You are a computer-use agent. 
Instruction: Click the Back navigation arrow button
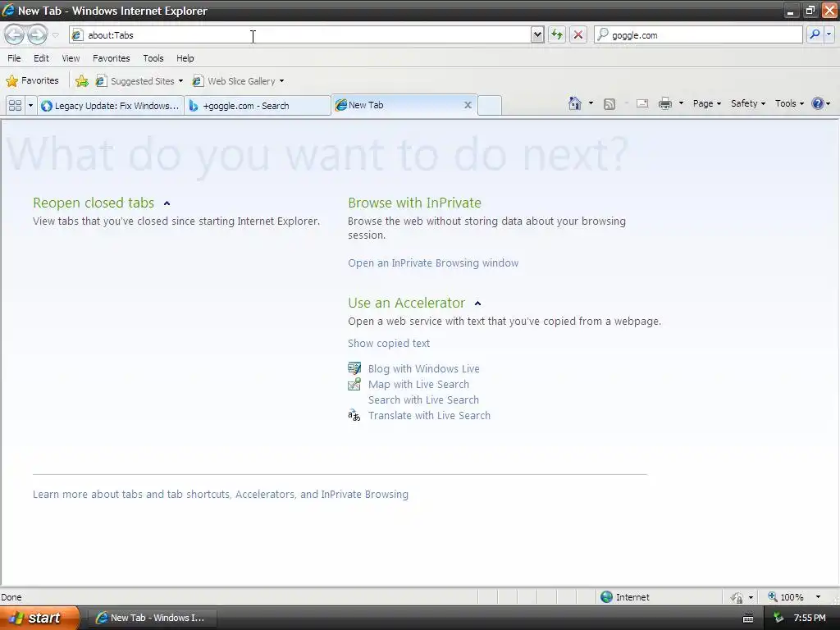pos(15,35)
